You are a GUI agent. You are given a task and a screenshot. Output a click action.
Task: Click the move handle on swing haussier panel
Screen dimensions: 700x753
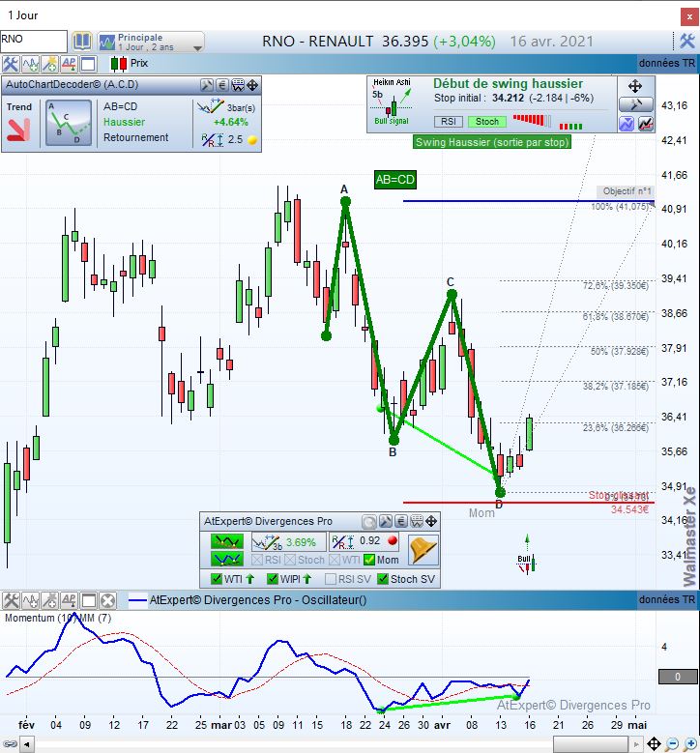point(635,86)
